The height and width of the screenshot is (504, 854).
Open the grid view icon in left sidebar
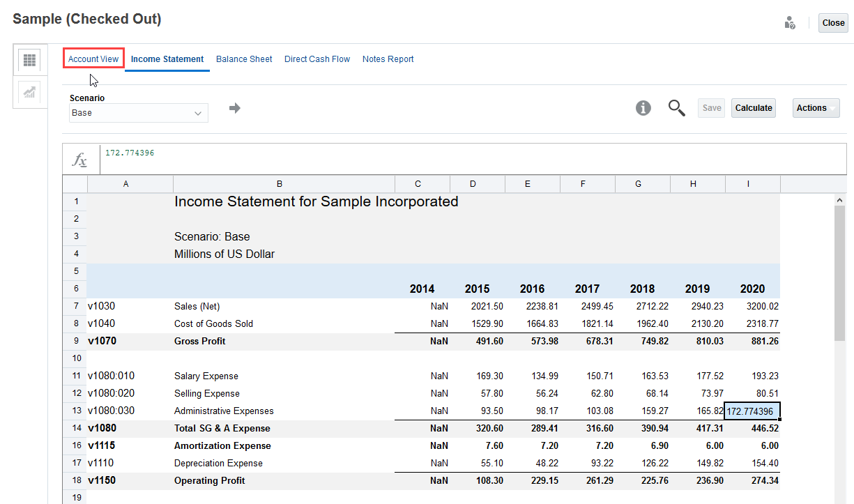[29, 60]
